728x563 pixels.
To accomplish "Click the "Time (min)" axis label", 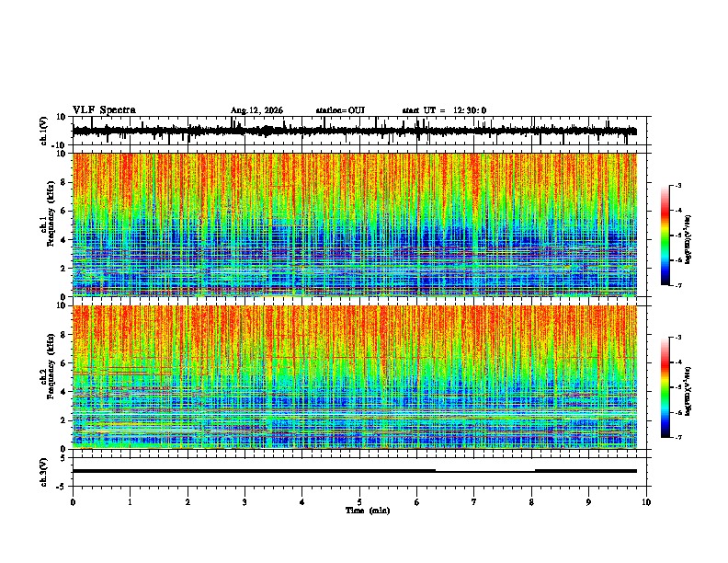I will click(368, 511).
